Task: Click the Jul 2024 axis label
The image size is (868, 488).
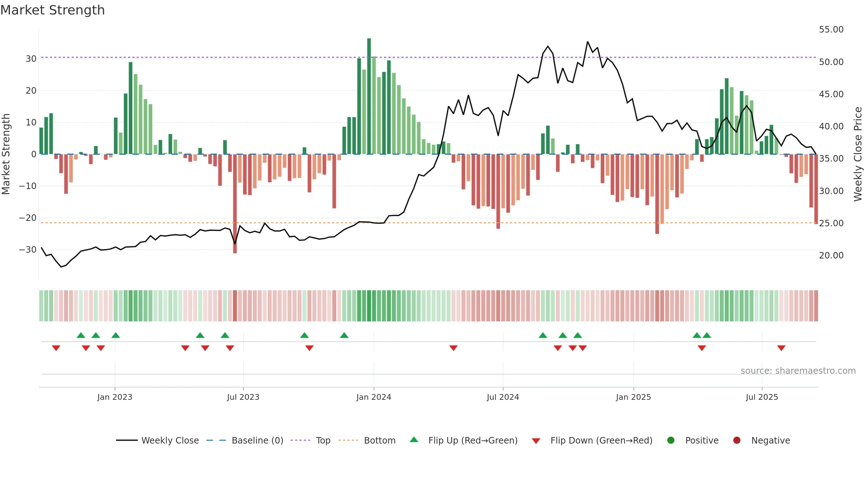Action: click(x=503, y=397)
